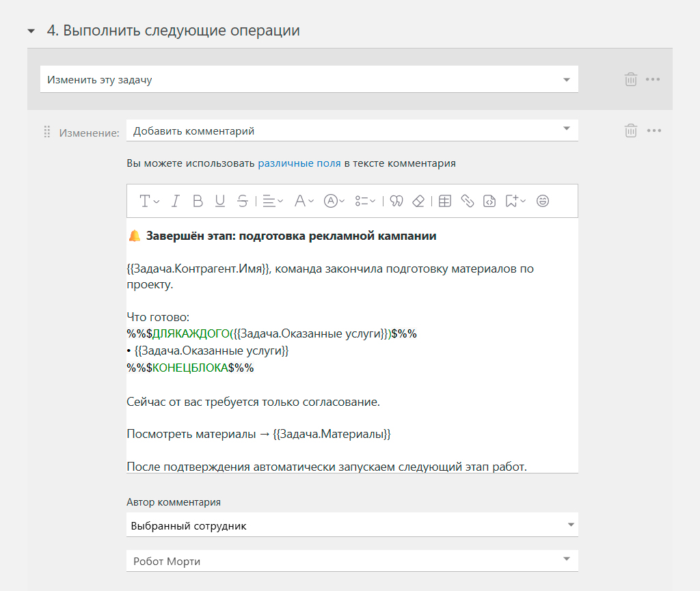
Task: Toggle strikethrough formatting
Action: [243, 201]
